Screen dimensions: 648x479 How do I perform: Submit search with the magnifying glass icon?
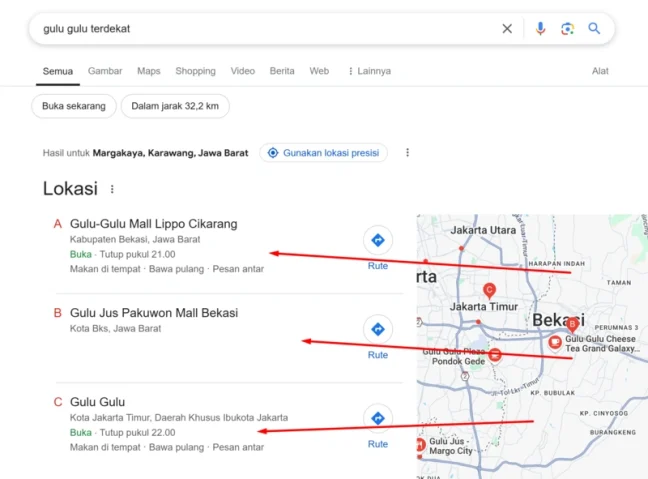tap(594, 29)
